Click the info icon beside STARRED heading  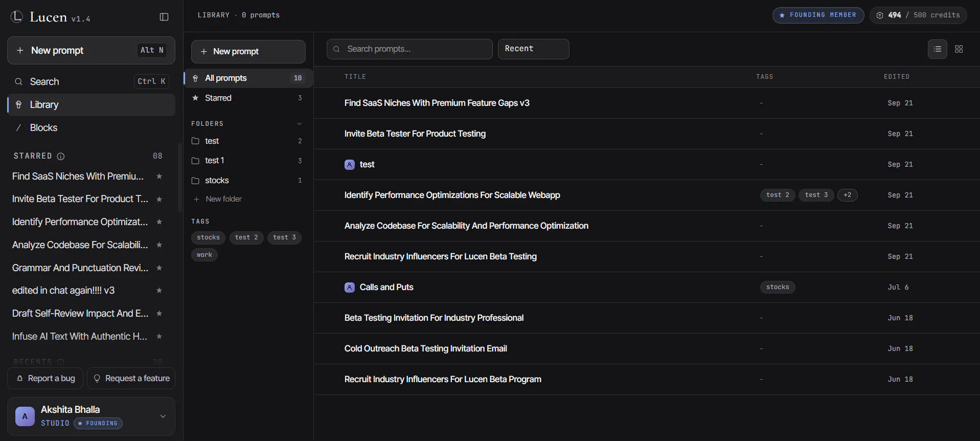tap(61, 156)
